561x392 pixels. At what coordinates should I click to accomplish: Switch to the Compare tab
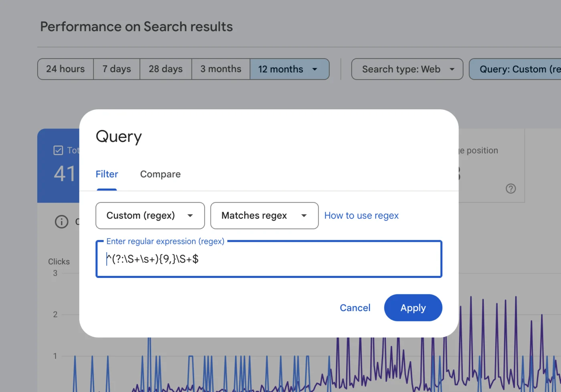[160, 174]
